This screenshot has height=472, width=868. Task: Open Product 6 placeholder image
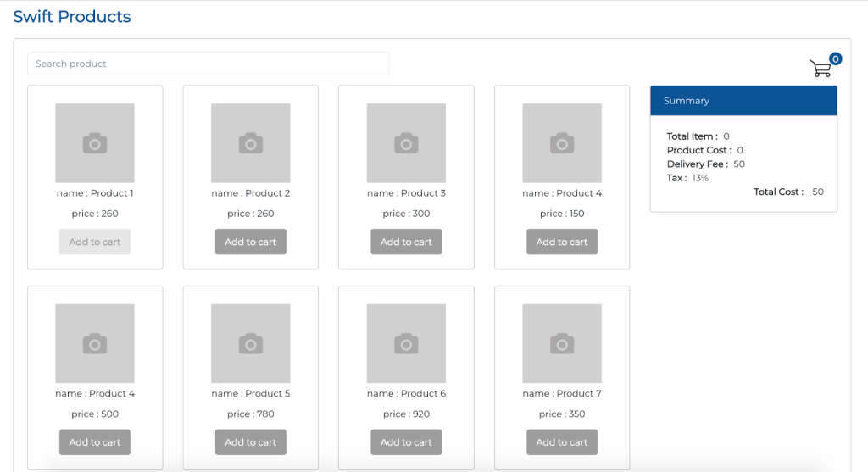[406, 343]
